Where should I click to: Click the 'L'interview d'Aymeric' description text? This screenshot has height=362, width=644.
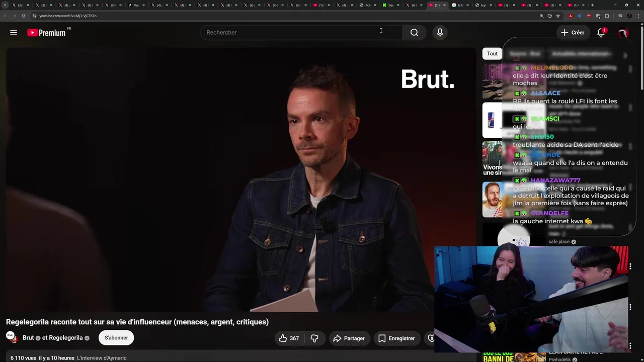tap(102, 358)
